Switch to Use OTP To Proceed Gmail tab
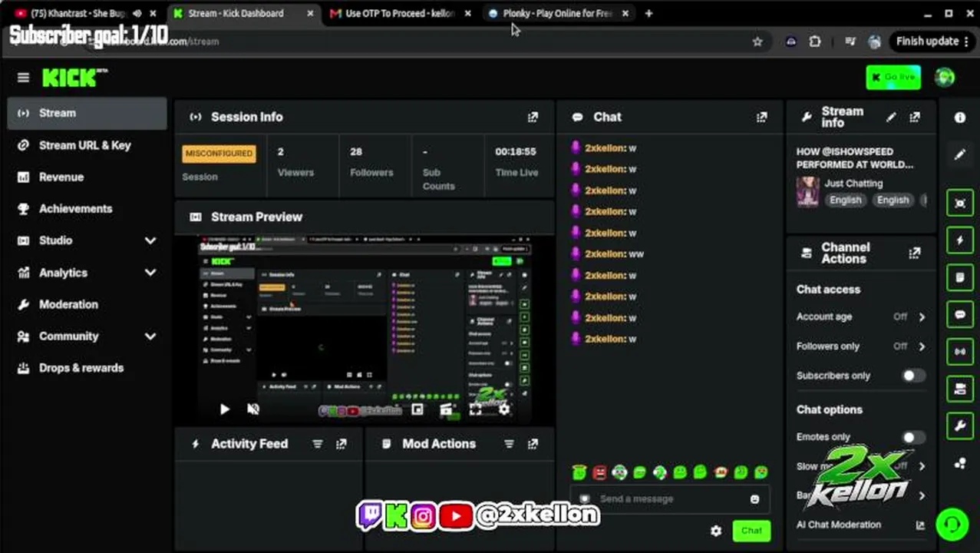 (399, 13)
